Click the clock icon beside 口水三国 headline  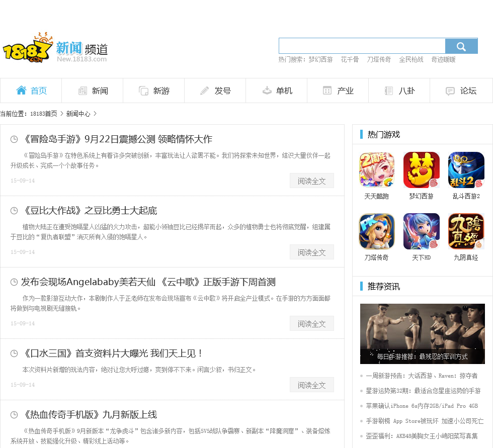[14, 353]
